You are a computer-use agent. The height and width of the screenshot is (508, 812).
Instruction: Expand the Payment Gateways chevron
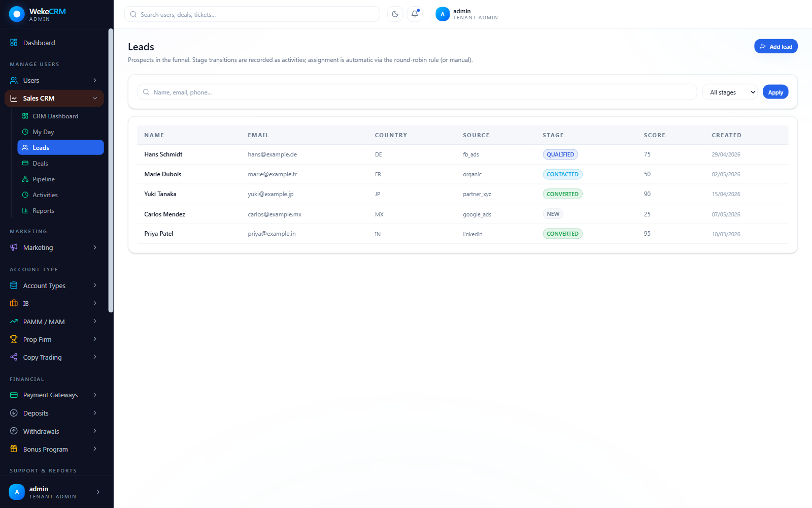click(95, 395)
